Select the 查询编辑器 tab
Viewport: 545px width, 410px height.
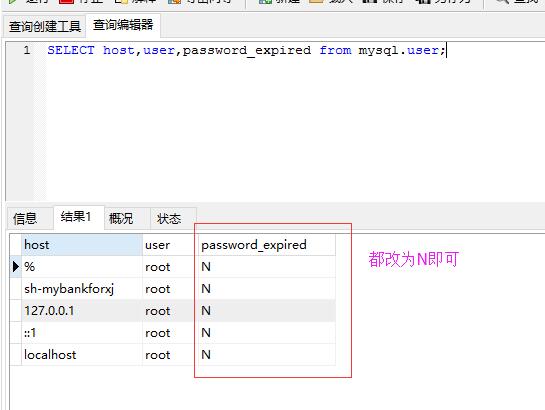(123, 25)
